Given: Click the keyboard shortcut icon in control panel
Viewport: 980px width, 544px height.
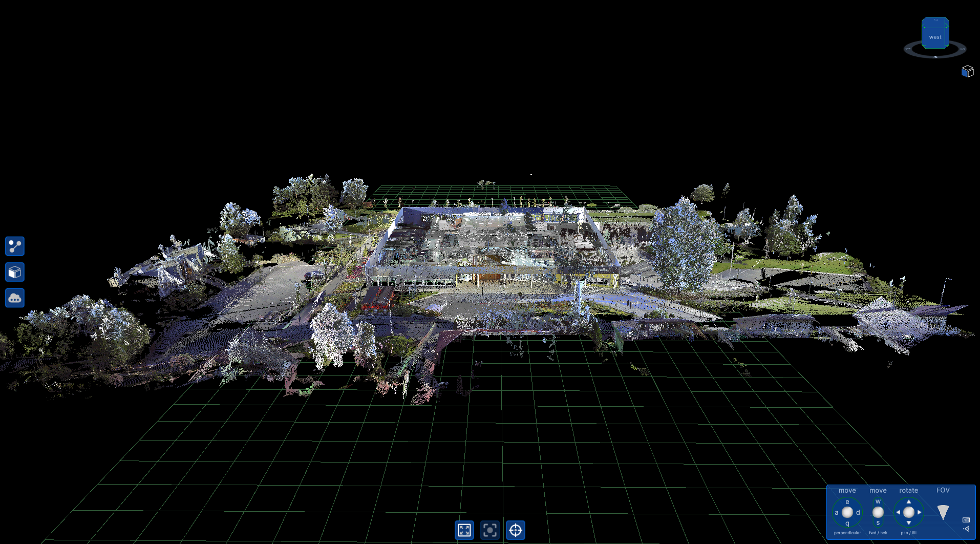Looking at the screenshot, I should (966, 520).
